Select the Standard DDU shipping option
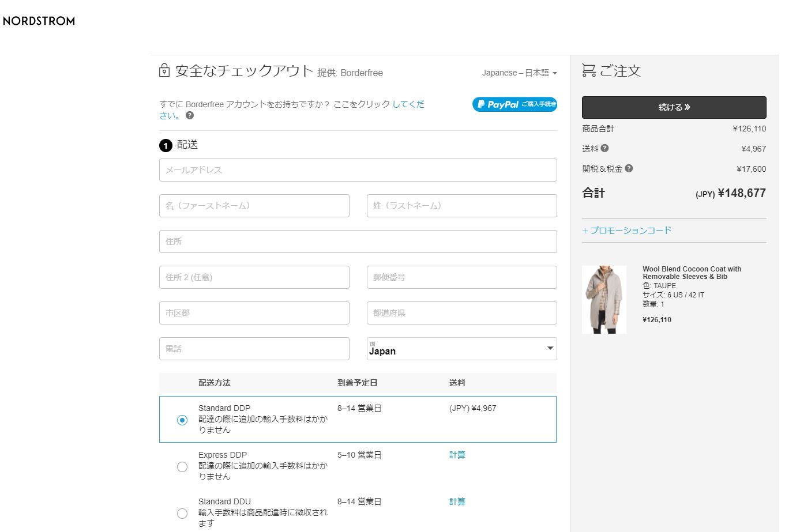Viewport: 785px width, 532px height. click(x=182, y=514)
